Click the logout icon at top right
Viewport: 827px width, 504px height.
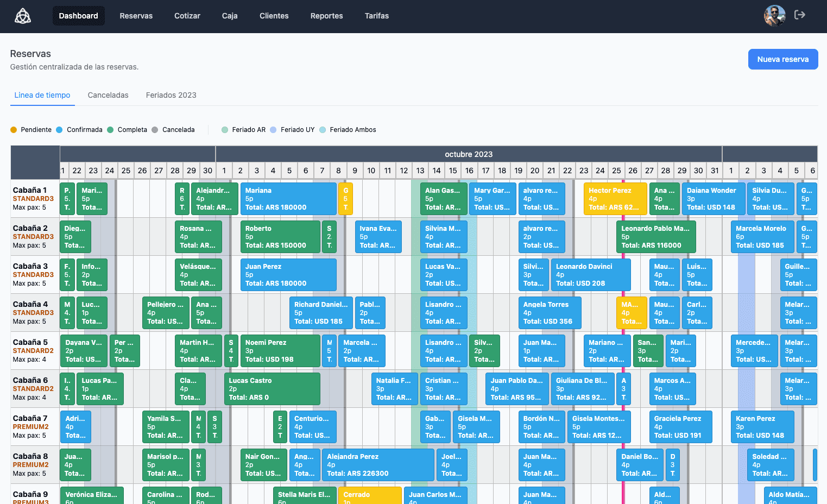click(x=800, y=15)
